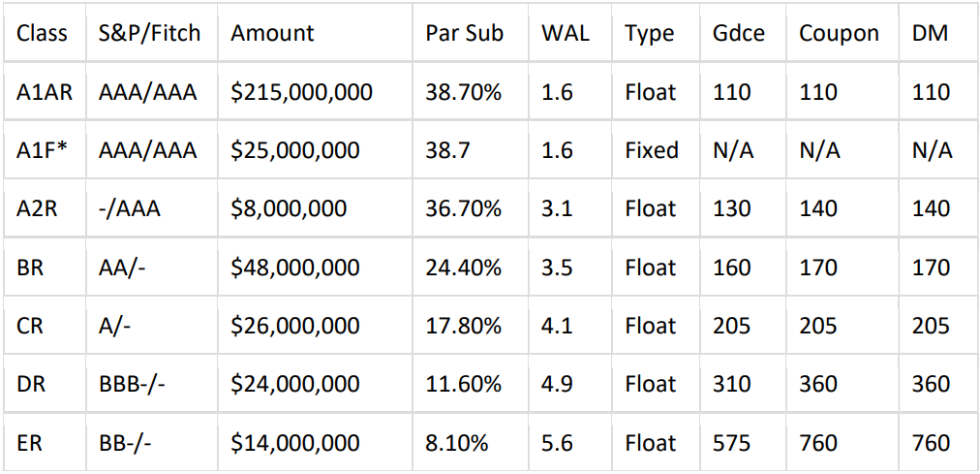Viewport: 980px width, 474px height.
Task: Select the BBB-/- rating cell
Action: (x=132, y=385)
